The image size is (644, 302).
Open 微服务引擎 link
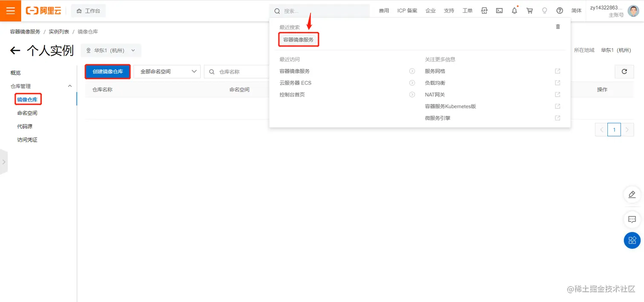click(x=437, y=118)
